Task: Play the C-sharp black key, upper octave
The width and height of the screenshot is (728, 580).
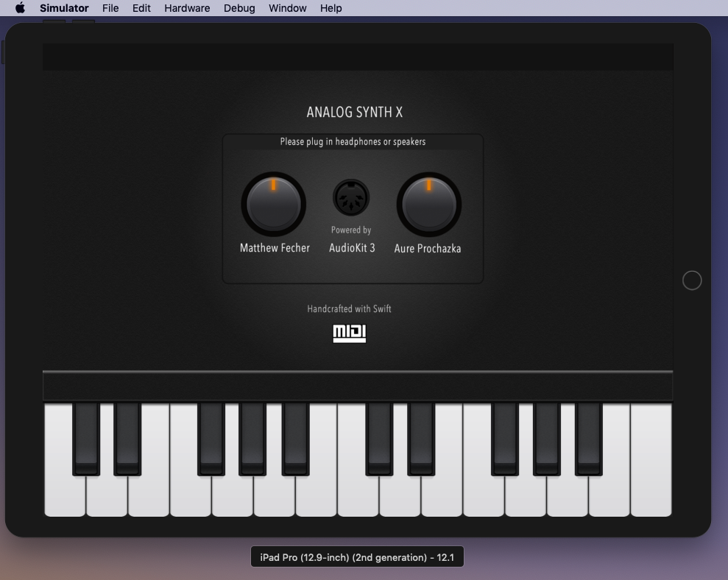Action: coord(379,439)
